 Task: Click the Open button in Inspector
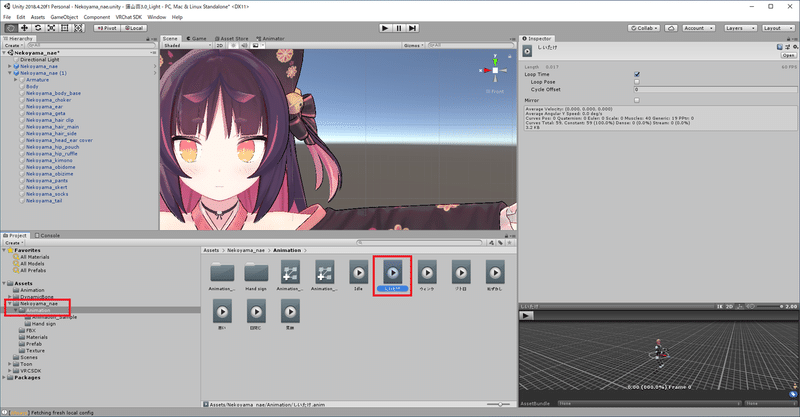789,55
